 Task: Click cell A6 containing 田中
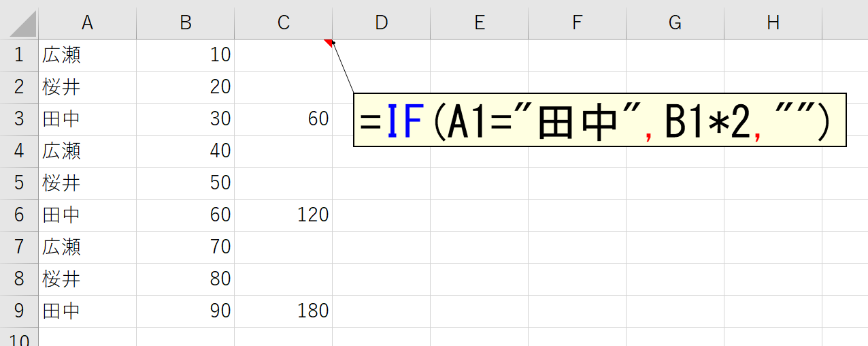(87, 215)
